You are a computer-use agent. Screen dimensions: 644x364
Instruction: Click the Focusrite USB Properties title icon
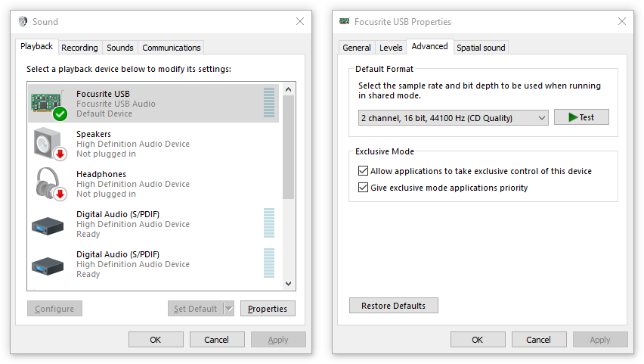pos(344,21)
